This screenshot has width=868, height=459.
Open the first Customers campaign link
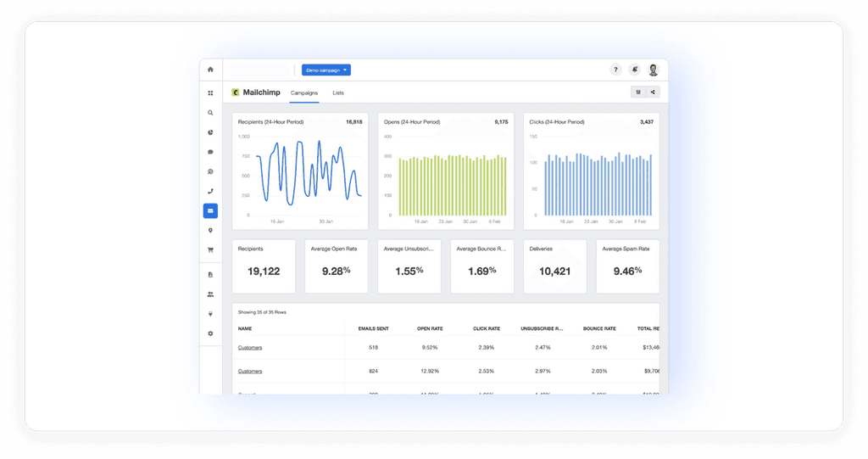point(250,348)
